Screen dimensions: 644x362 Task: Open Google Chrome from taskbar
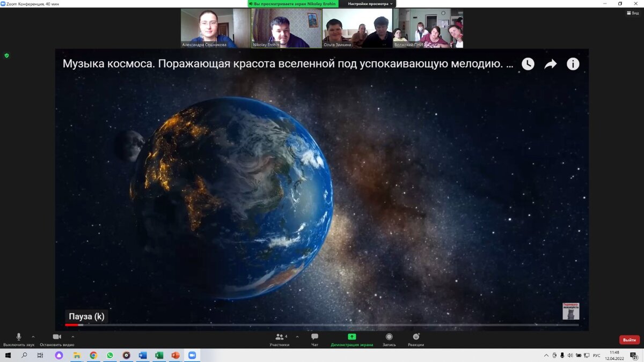tap(93, 355)
